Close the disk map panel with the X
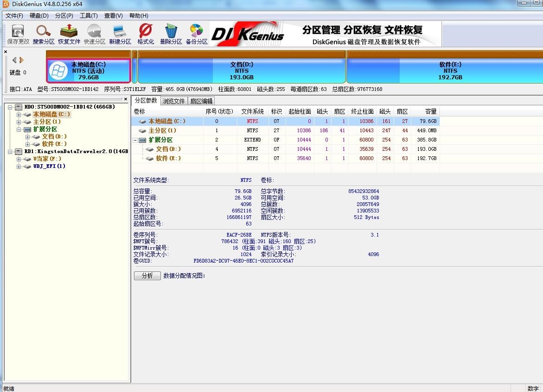543x392 pixels. [6, 51]
